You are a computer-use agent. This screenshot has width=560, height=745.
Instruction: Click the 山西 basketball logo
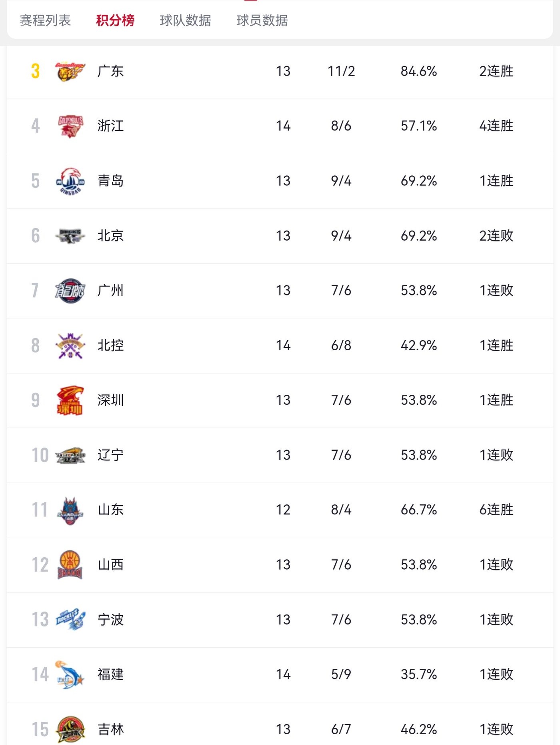click(x=70, y=565)
